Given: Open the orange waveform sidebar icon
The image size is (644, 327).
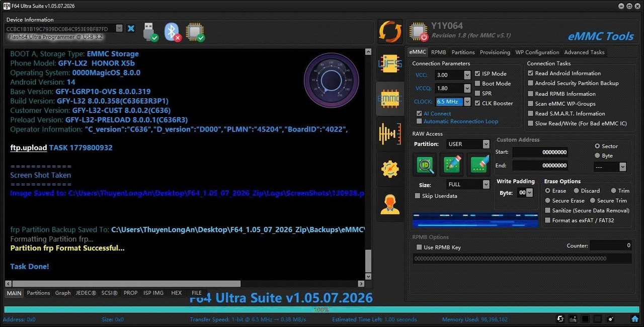Looking at the screenshot, I should click(390, 134).
